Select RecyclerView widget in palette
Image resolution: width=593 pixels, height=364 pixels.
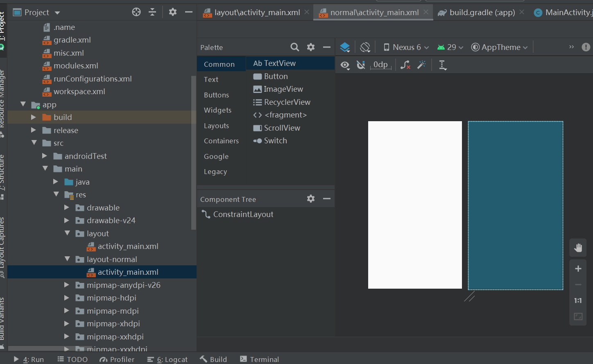[x=282, y=102]
